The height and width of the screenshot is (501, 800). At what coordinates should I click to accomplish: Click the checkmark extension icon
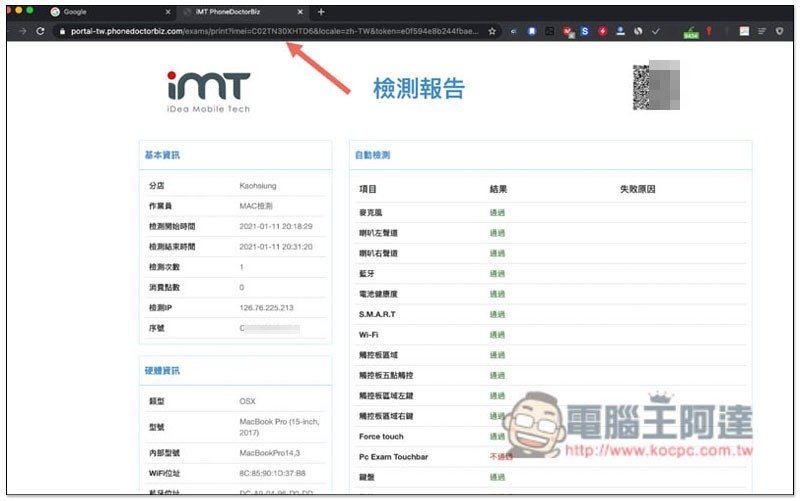(655, 32)
